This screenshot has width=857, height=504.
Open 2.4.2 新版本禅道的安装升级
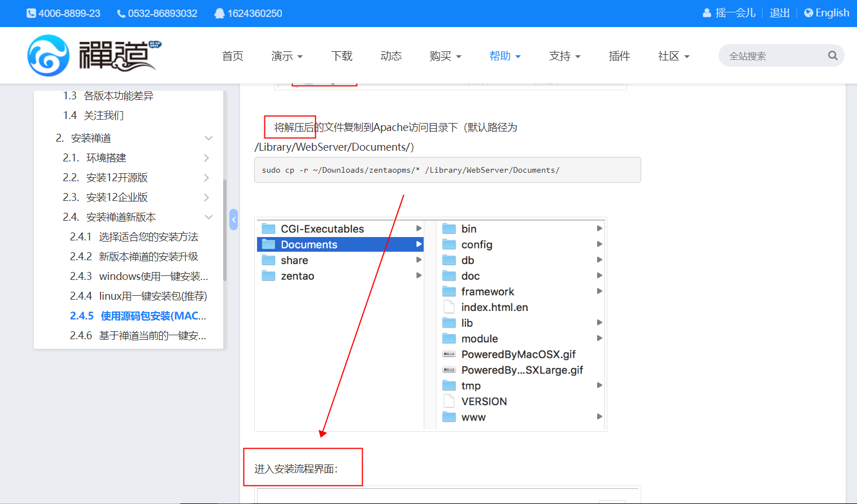134,257
